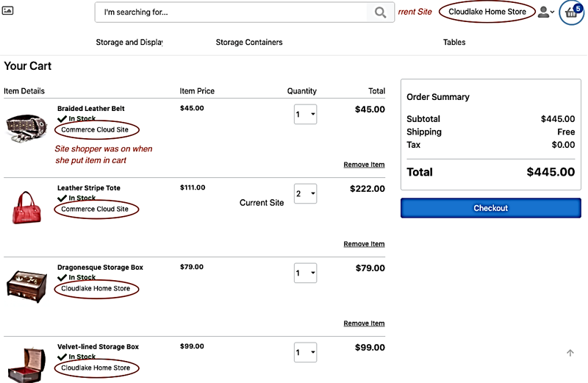Expand quantity dropdown for Leather Stripe Tote
588x383 pixels.
(x=306, y=194)
